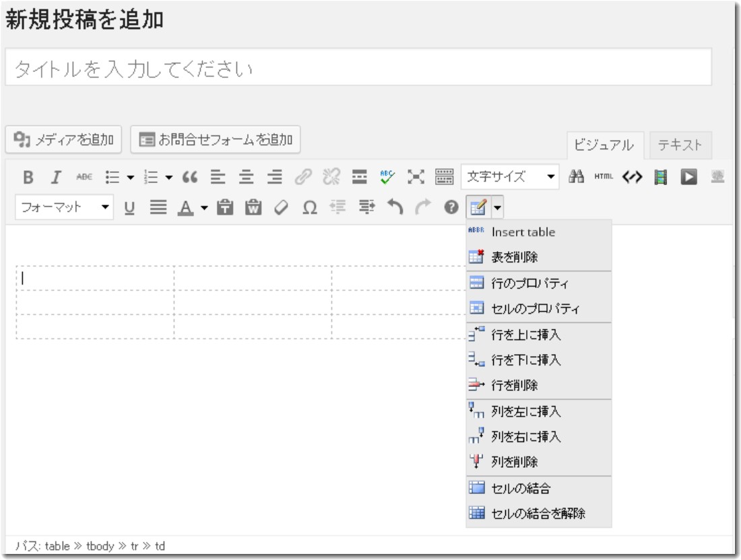The width and height of the screenshot is (741, 560).
Task: Toggle bold formatting in the toolbar
Action: [x=28, y=178]
